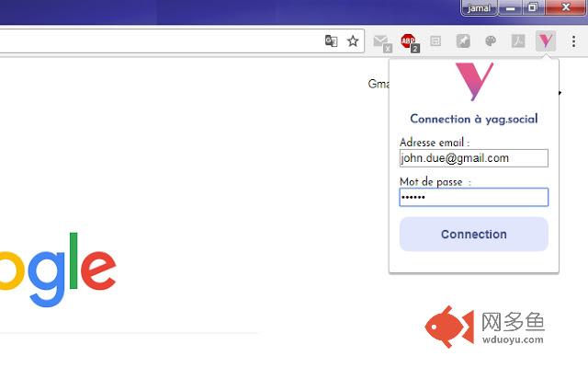Open Chrome's three-dot menu

[x=573, y=40]
